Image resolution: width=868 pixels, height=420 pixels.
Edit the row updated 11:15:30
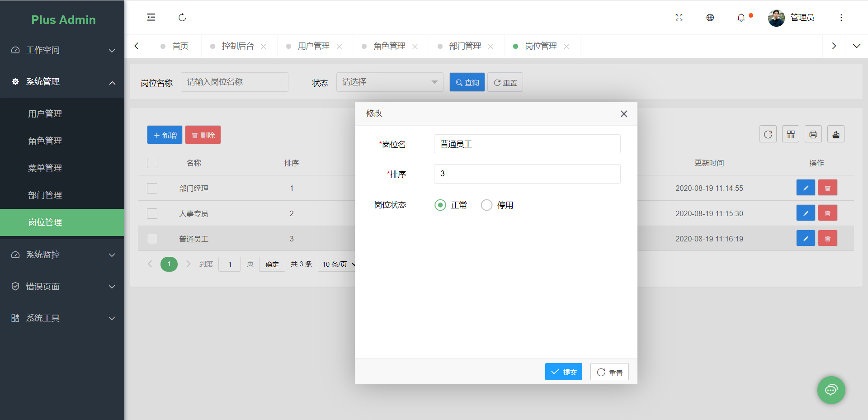click(806, 213)
